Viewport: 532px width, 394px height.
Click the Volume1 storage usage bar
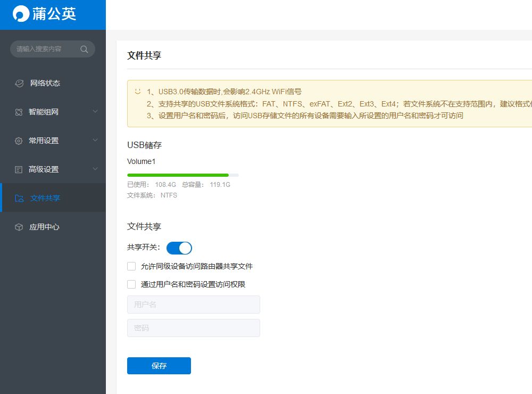click(183, 175)
